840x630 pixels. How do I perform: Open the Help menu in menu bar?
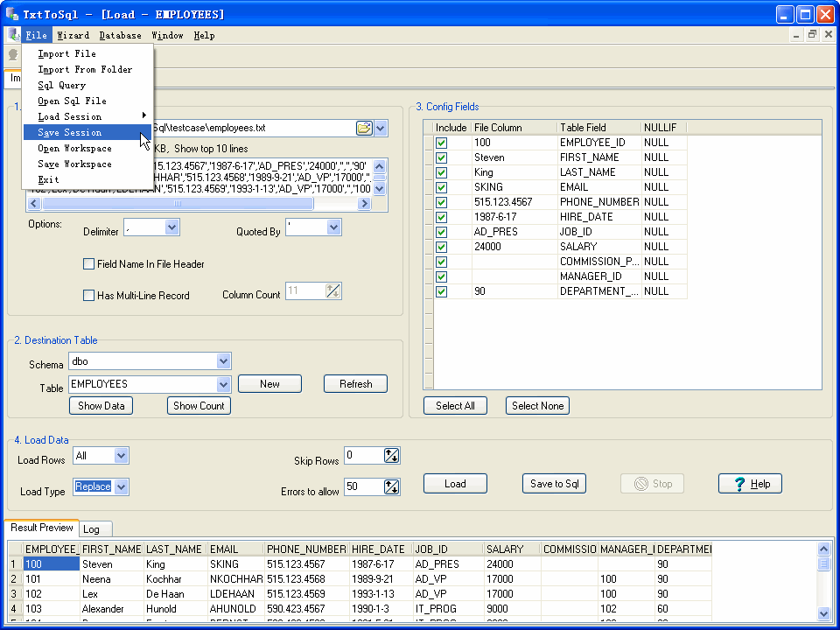click(x=204, y=35)
